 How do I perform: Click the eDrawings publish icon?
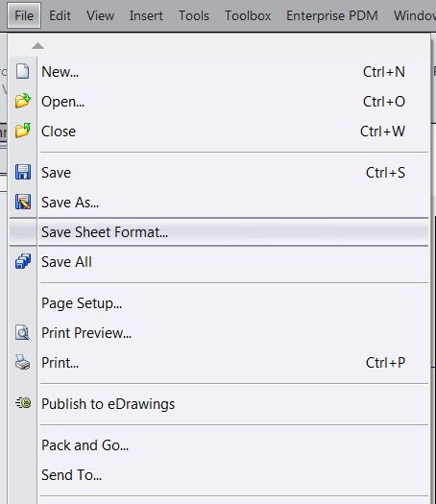(x=23, y=403)
